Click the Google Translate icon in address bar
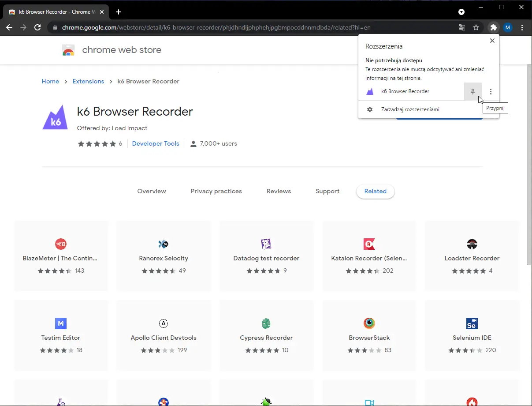 point(461,27)
